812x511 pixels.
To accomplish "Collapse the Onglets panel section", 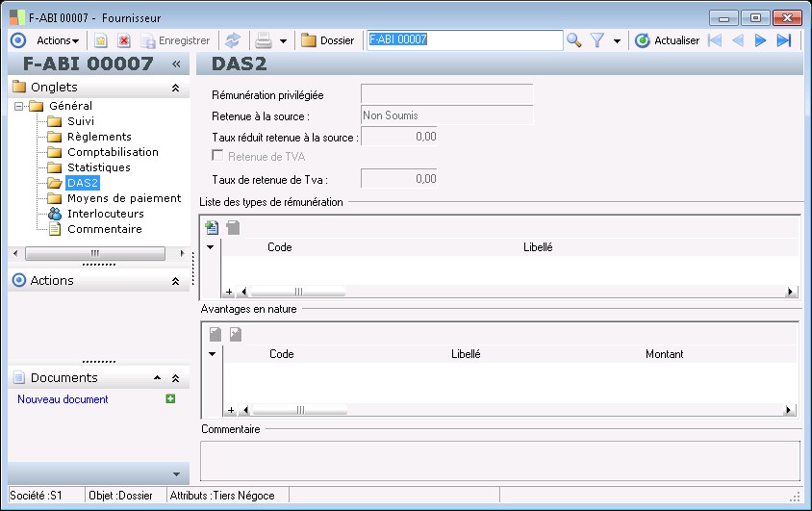I will tap(175, 88).
